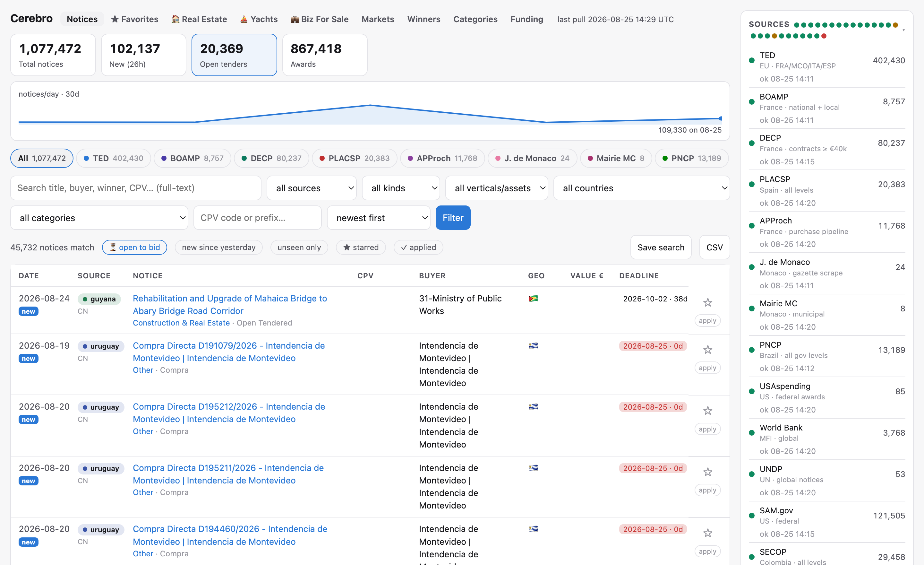Open Construction & Real Estate category link
Screen dimensions: 924x565
tap(181, 323)
